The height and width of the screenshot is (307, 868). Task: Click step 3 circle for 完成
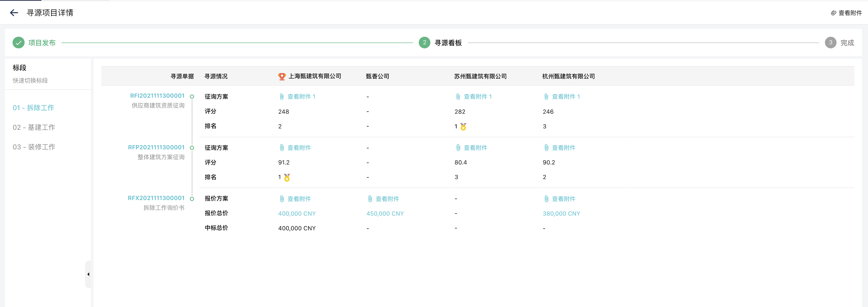(x=830, y=43)
